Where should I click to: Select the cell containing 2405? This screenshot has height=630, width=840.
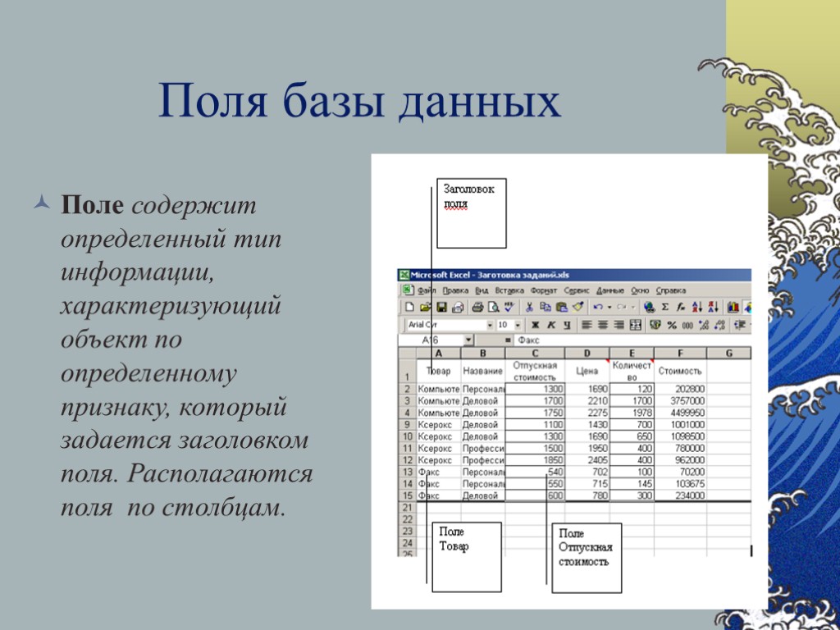pos(587,460)
